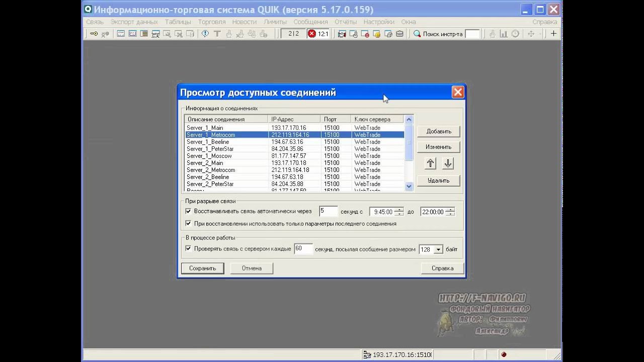Viewport: 644px width, 362px height.
Task: Increase the 9:45:00 start time spinner
Action: click(399, 210)
